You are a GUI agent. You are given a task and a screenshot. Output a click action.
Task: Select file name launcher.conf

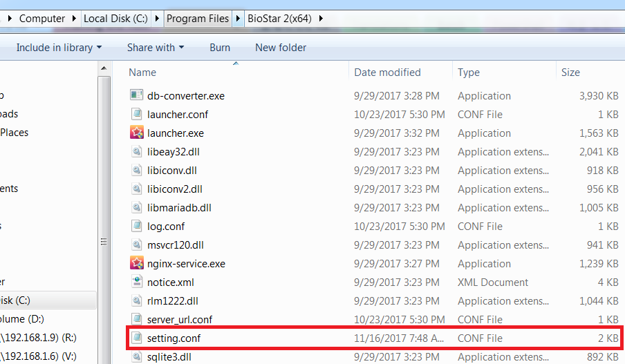click(x=178, y=114)
